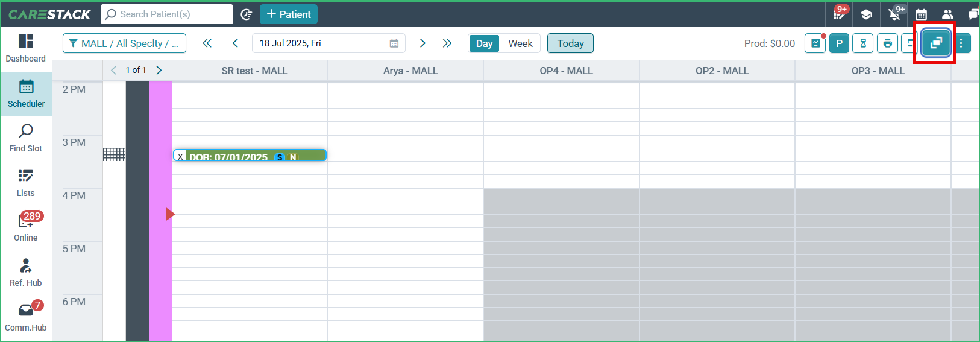Open the Ref. Hub module
The height and width of the screenshot is (342, 980).
tap(26, 272)
